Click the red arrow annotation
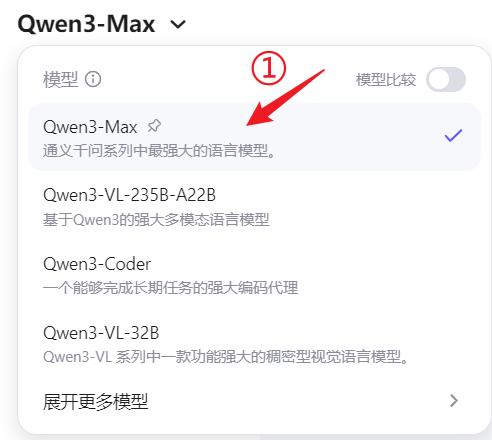The width and height of the screenshot is (492, 440). tap(285, 98)
